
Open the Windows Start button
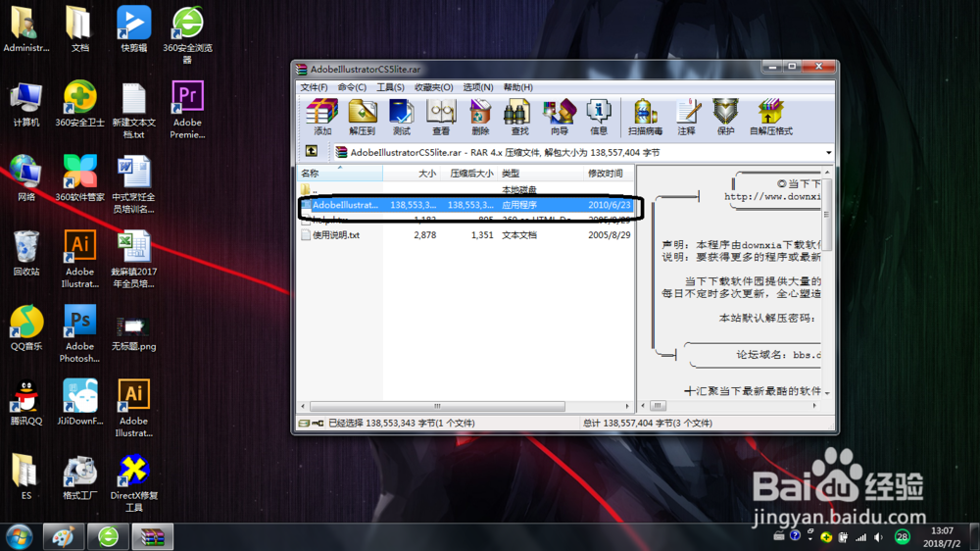(20, 537)
